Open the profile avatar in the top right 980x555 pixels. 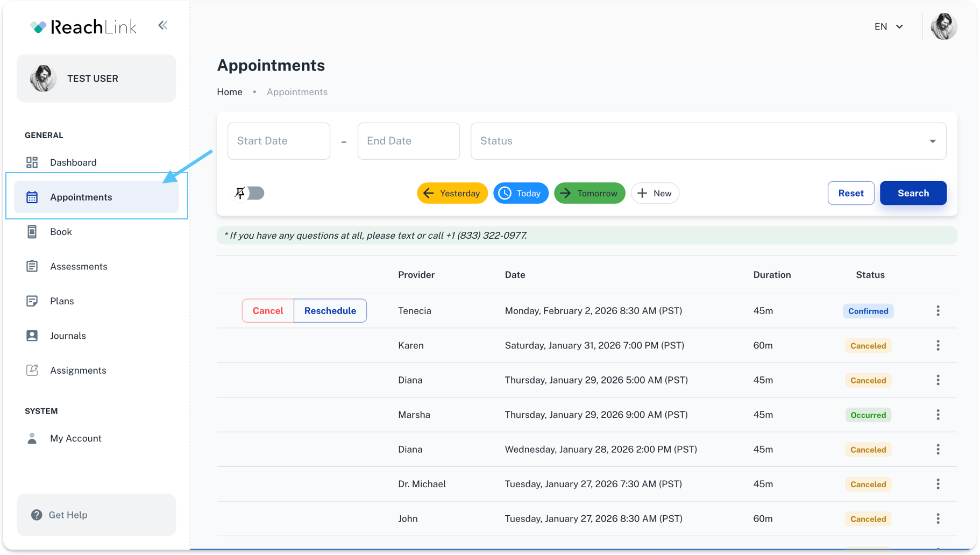[943, 26]
